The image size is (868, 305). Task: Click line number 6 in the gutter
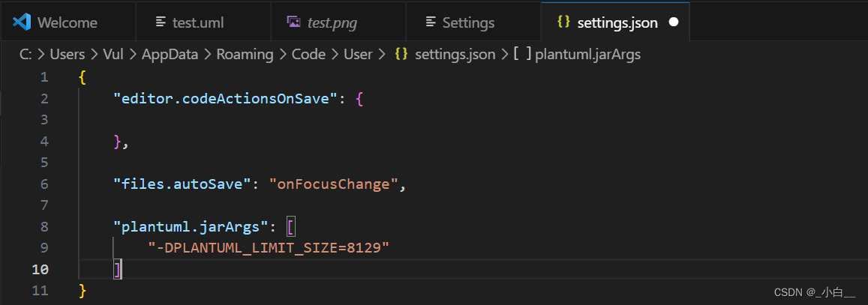click(44, 184)
